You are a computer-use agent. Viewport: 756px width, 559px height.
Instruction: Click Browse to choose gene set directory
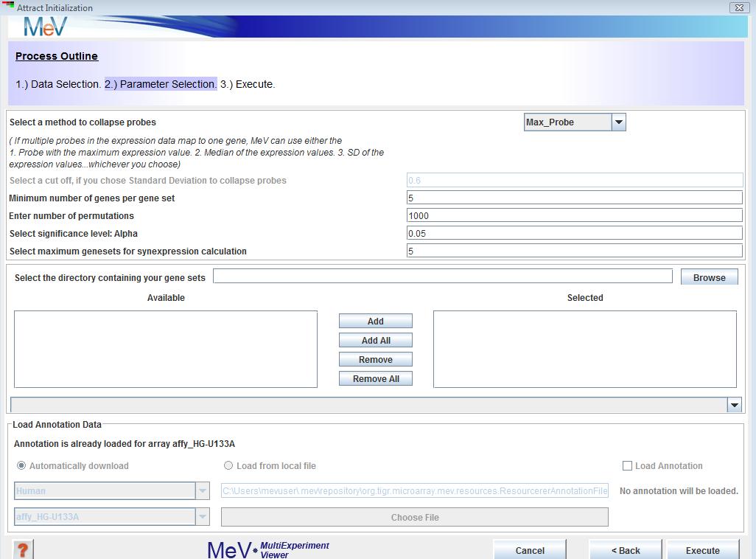coord(709,277)
